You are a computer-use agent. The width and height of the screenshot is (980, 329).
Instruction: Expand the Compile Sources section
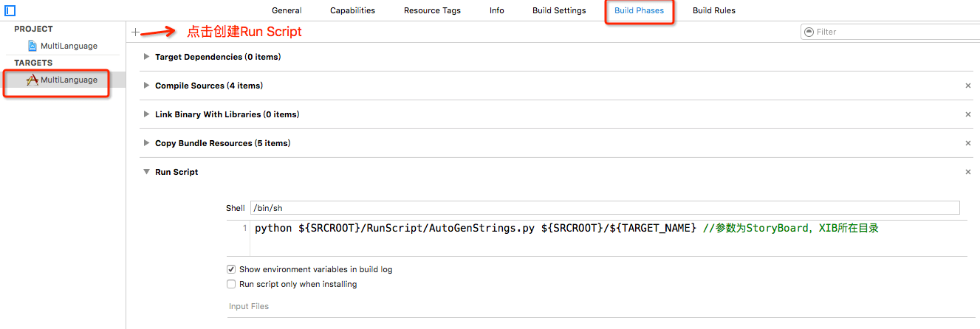147,86
